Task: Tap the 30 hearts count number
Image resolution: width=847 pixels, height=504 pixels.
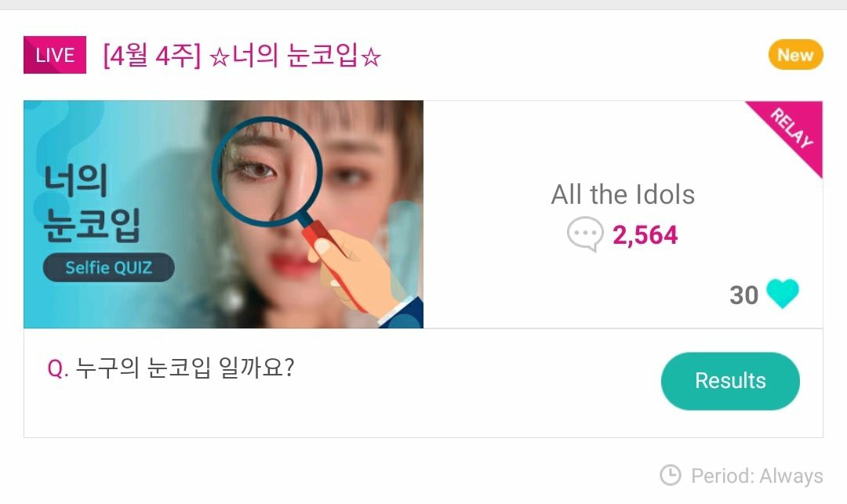Action: coord(743,295)
